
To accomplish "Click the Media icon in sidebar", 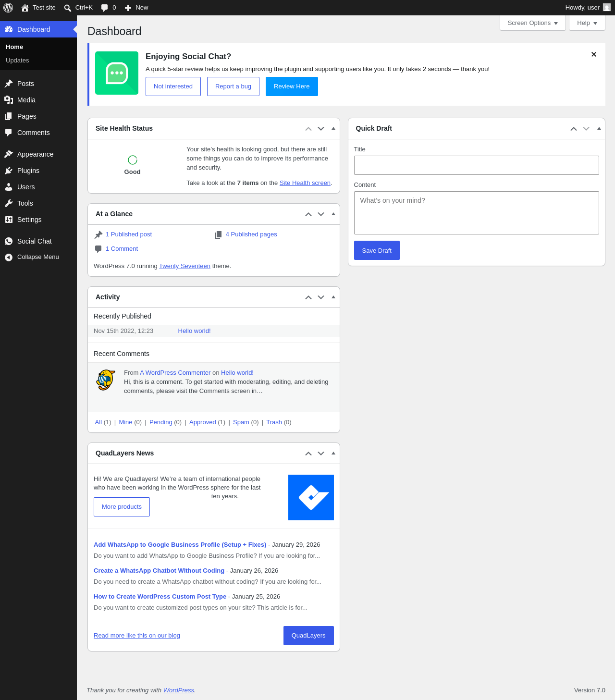I will point(9,100).
